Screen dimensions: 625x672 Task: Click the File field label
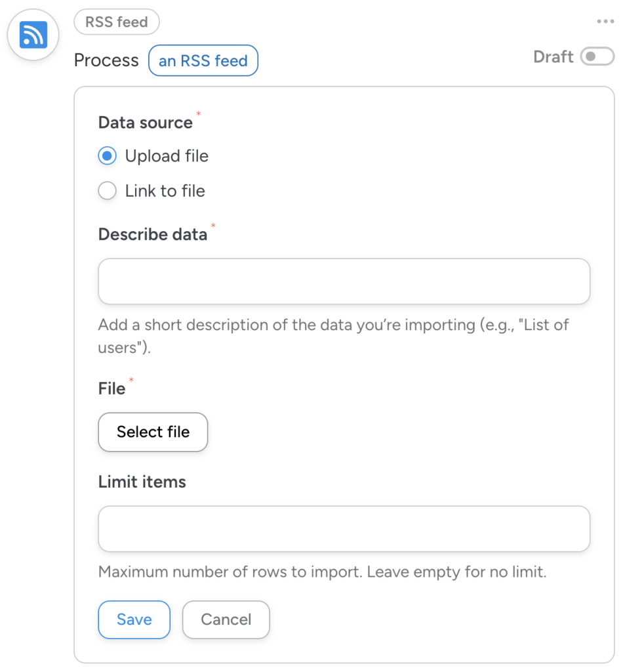[x=111, y=388]
